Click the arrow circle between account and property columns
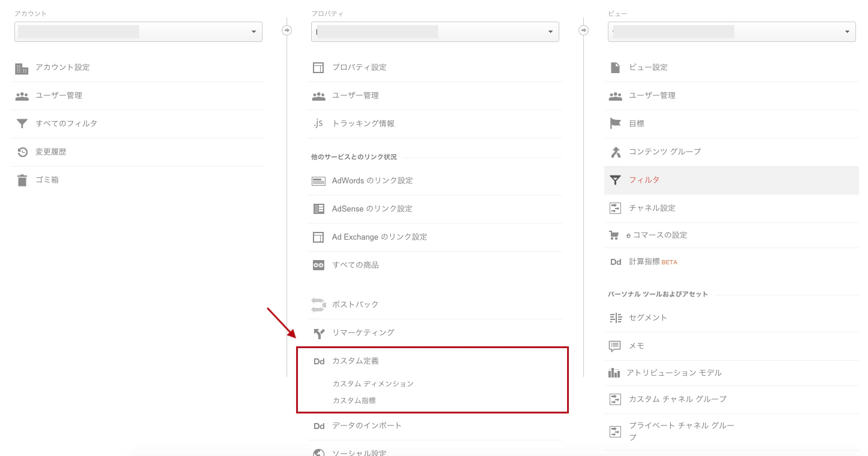 pyautogui.click(x=287, y=30)
